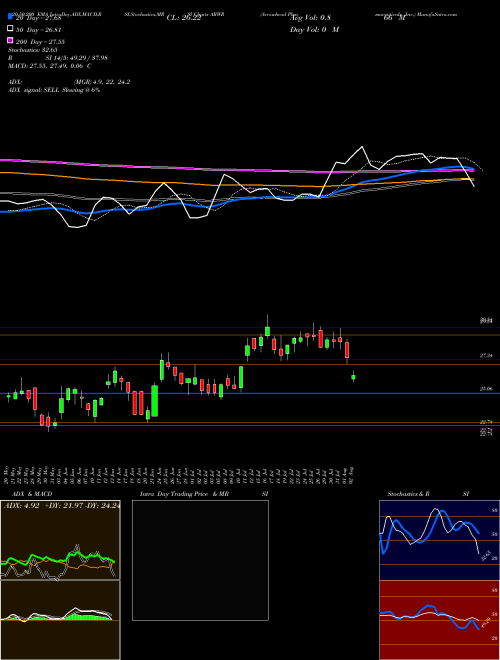Click the 27.24 price axis label
Screen dimensions: 500x660
point(486,356)
